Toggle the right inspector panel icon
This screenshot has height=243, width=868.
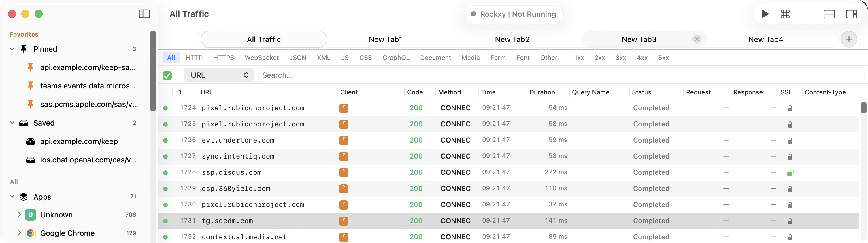(x=852, y=14)
